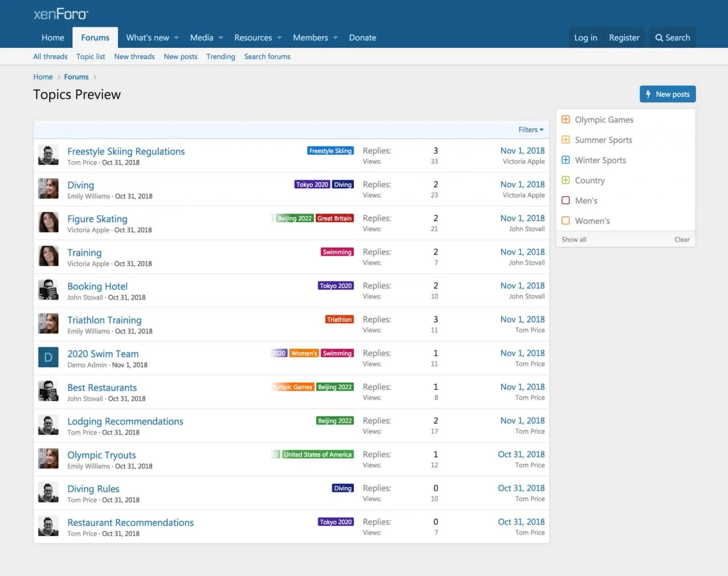Open the What's new dropdown arrow
This screenshot has height=576, width=728.
(x=177, y=38)
